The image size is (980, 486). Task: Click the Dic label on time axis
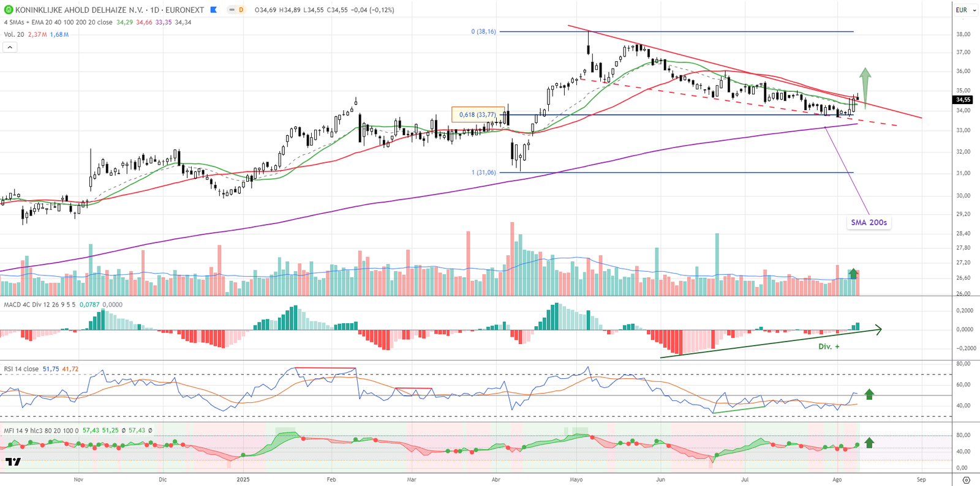point(162,479)
